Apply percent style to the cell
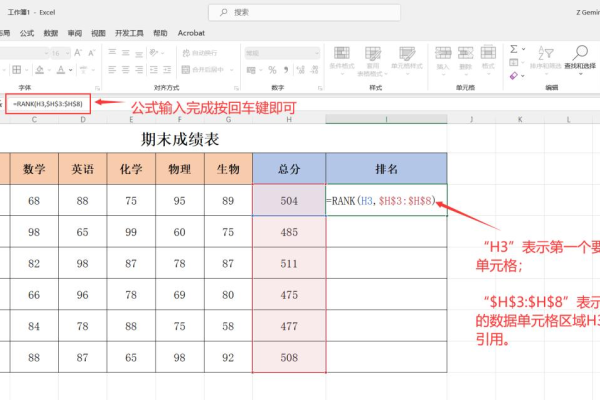Viewport: 600px width, 400px height. (272, 70)
